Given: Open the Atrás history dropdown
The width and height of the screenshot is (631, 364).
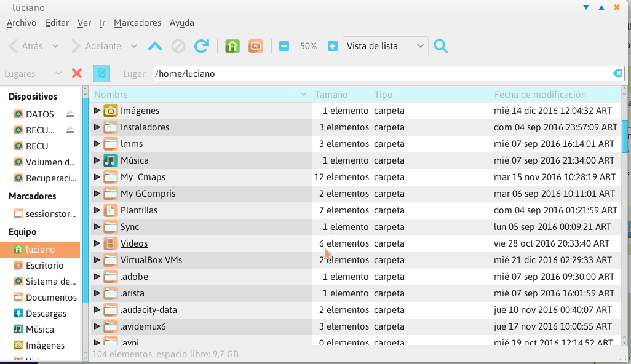Looking at the screenshot, I should point(55,46).
